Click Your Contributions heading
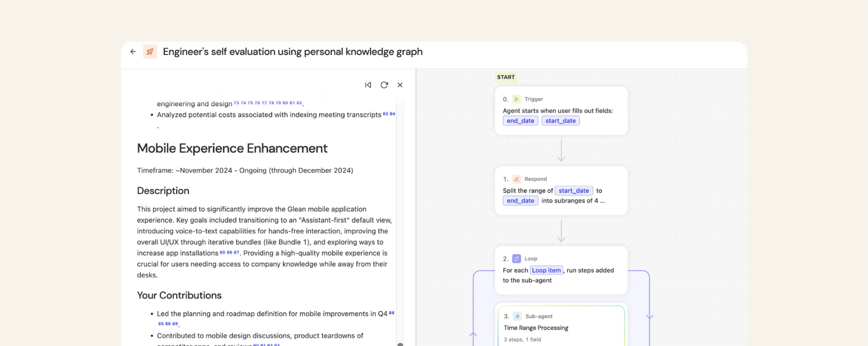 [x=179, y=295]
